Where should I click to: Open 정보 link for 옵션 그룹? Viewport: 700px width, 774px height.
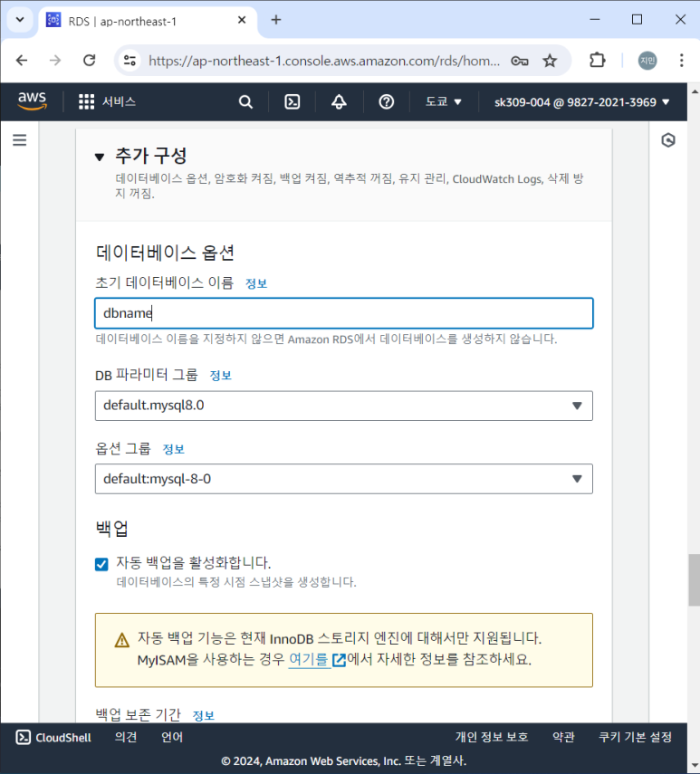click(173, 449)
